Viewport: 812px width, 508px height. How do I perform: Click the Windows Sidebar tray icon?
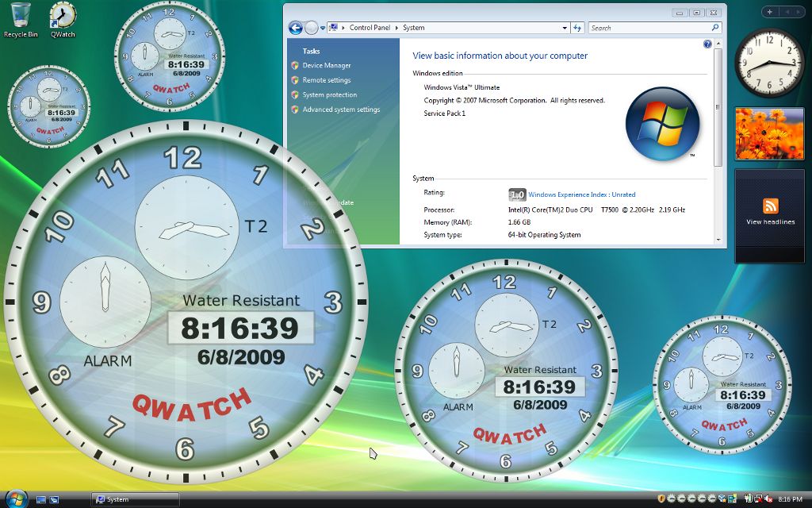[732, 499]
